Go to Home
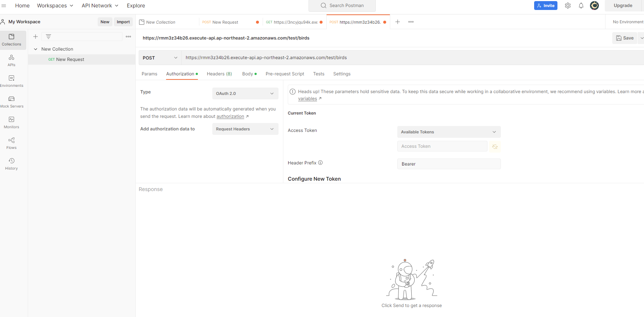The width and height of the screenshot is (644, 317). click(22, 6)
